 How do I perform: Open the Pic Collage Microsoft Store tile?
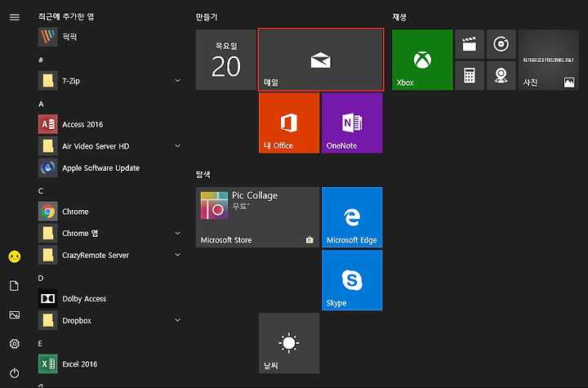tap(257, 217)
